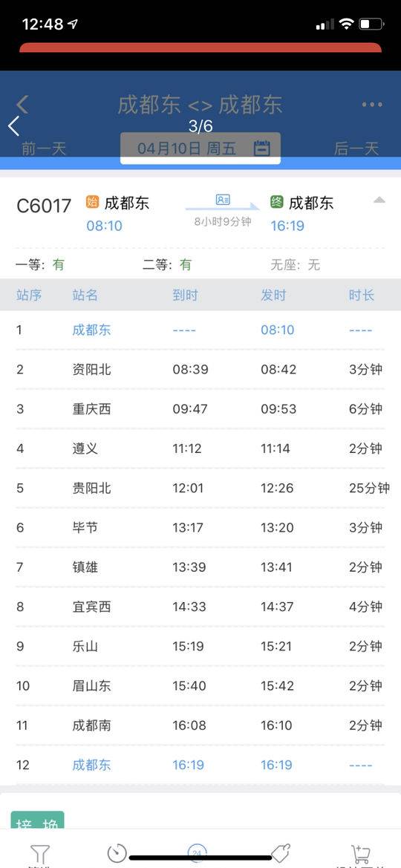401x868 pixels.
Task: Tap the red bar at top
Action: (200, 48)
